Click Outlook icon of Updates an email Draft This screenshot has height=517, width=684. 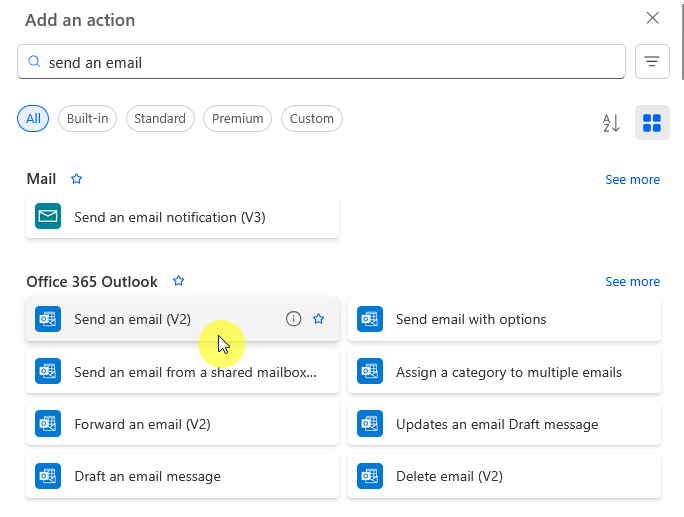click(x=370, y=424)
